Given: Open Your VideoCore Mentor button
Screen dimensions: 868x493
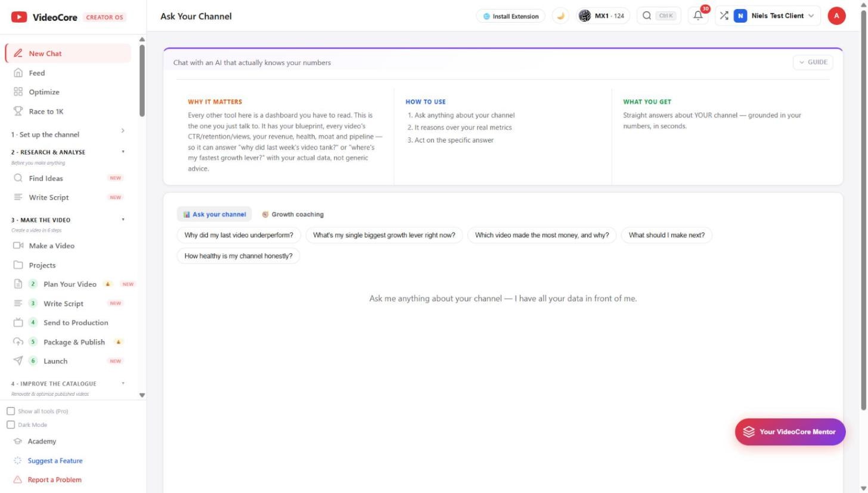Looking at the screenshot, I should pos(790,432).
